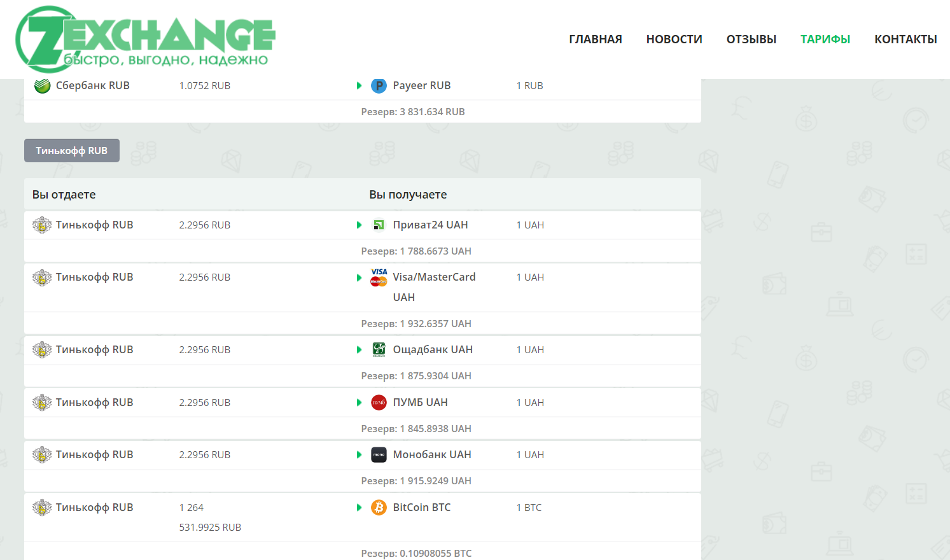The height and width of the screenshot is (560, 950).
Task: Click green arrow in Payeer RUB row
Action: [359, 86]
